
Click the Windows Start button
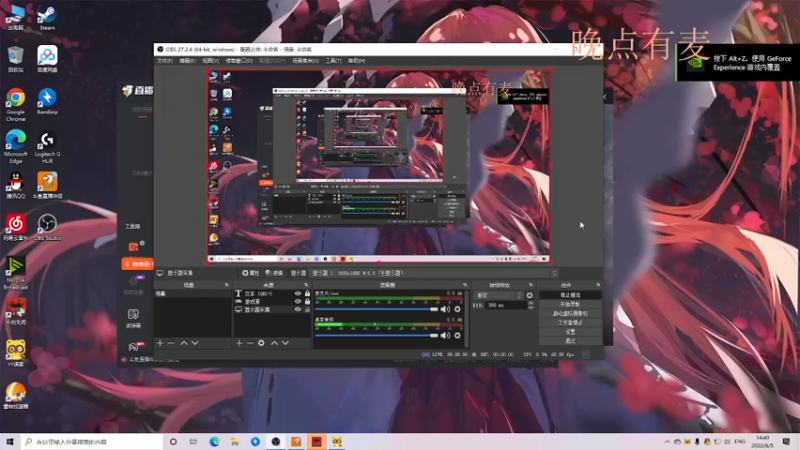9,441
